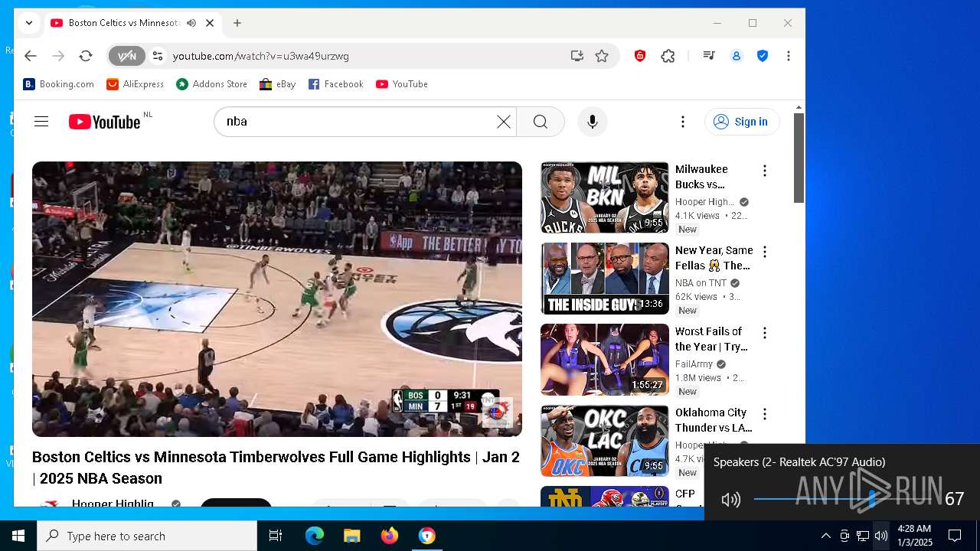Open the taskbar clock showing 4:28 AM
Viewport: 980px width, 551px height.
pyautogui.click(x=915, y=536)
